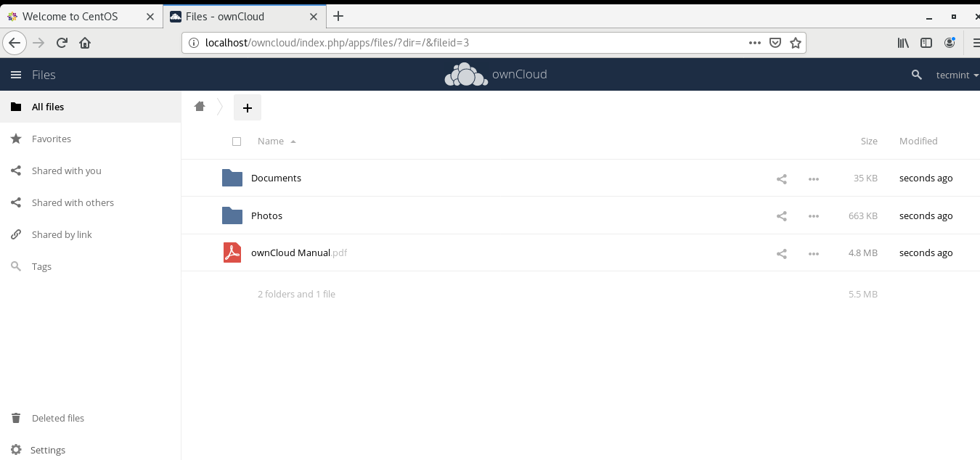Click the ownCloud cloud logo
This screenshot has width=980, height=460.
[466, 74]
